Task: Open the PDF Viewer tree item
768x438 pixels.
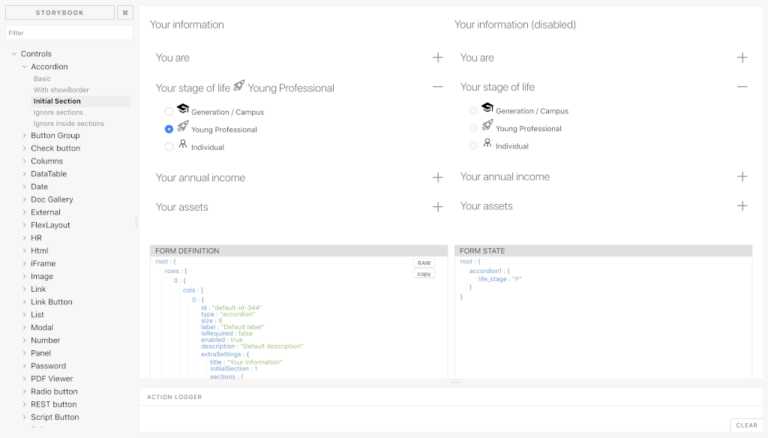Action: click(x=52, y=379)
